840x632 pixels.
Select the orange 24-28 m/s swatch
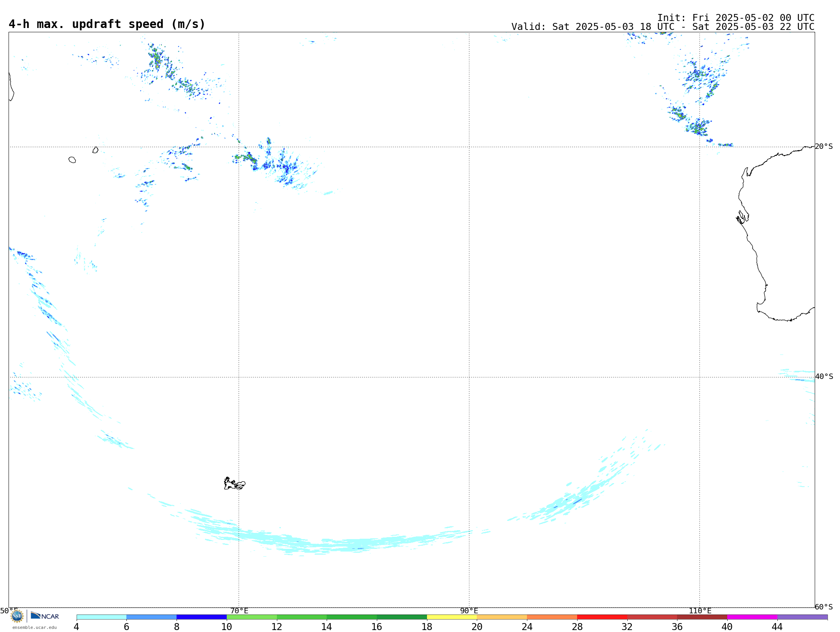click(x=552, y=617)
